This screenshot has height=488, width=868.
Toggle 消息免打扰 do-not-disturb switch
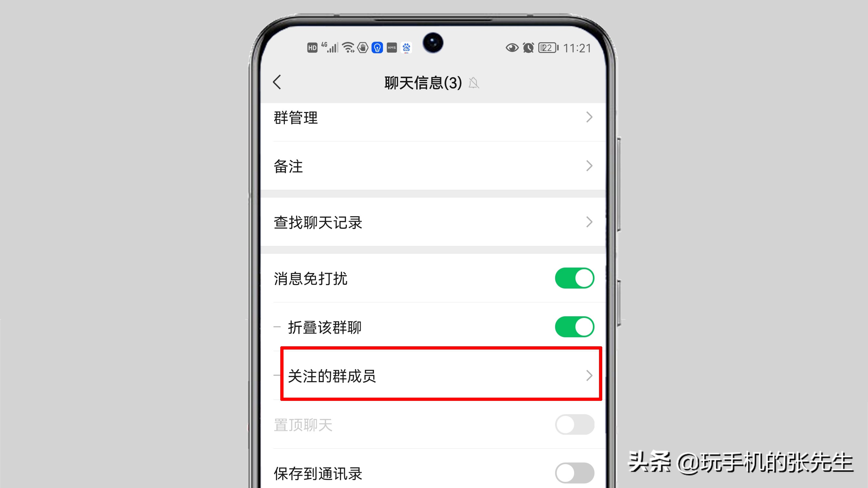(573, 278)
